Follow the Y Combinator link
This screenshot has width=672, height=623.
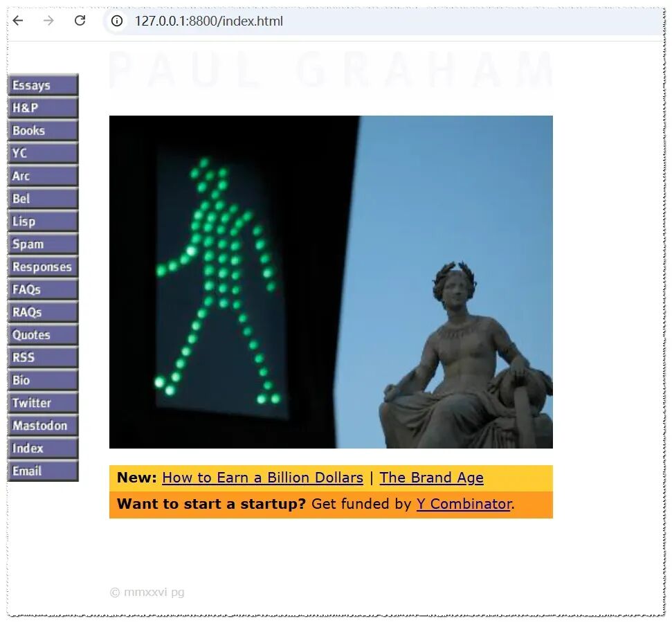(464, 504)
